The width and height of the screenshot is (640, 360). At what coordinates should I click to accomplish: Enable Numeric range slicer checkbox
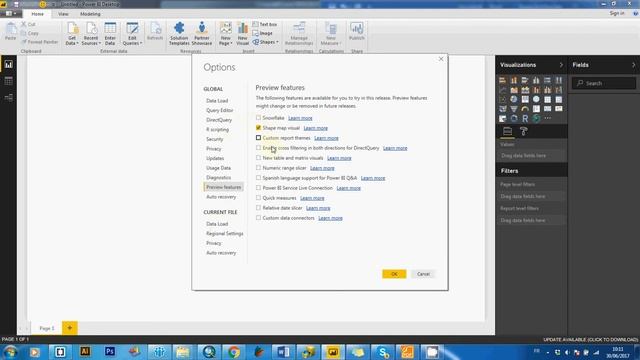[x=258, y=168]
